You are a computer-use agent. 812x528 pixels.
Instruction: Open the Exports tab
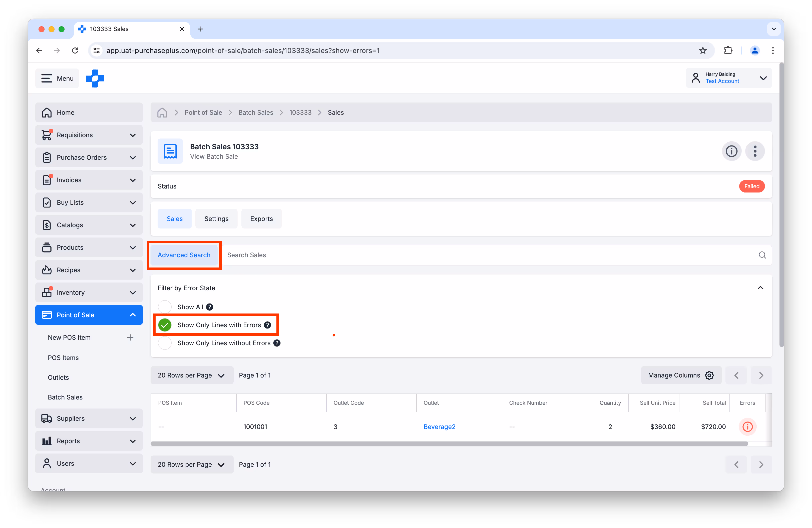coord(261,218)
